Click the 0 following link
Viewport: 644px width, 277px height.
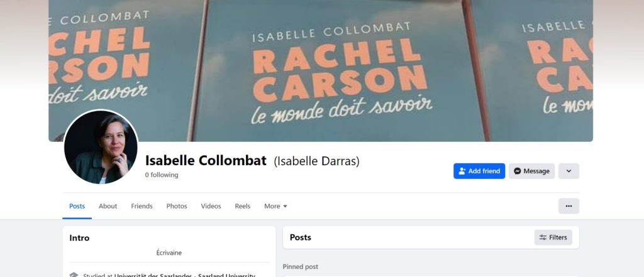pyautogui.click(x=162, y=175)
